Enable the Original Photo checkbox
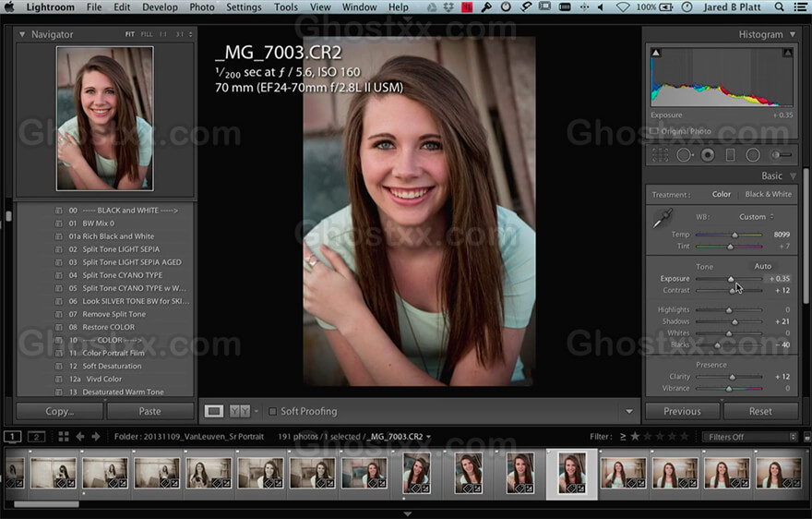The width and height of the screenshot is (812, 519). (654, 131)
